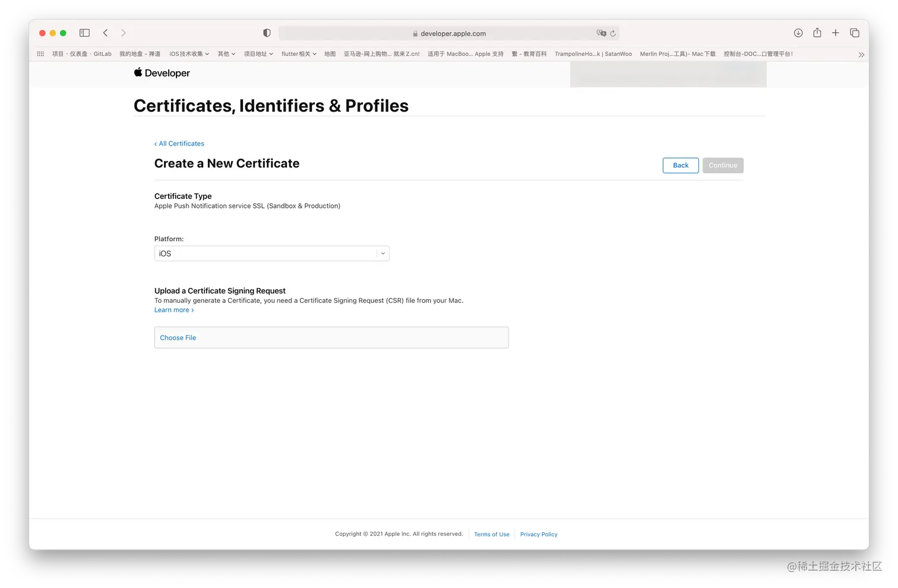Open the 控制台-DOC 管理平台 bookmark
The image size is (898, 588).
[758, 54]
